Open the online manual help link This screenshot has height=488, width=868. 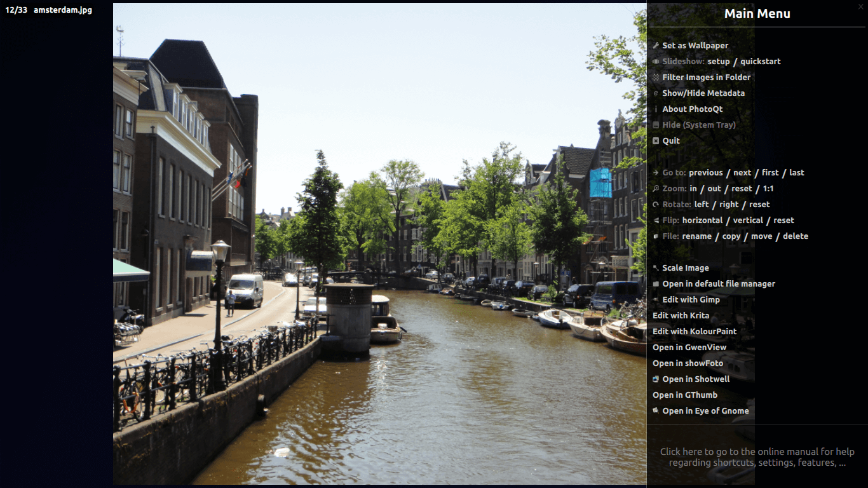pos(757,457)
